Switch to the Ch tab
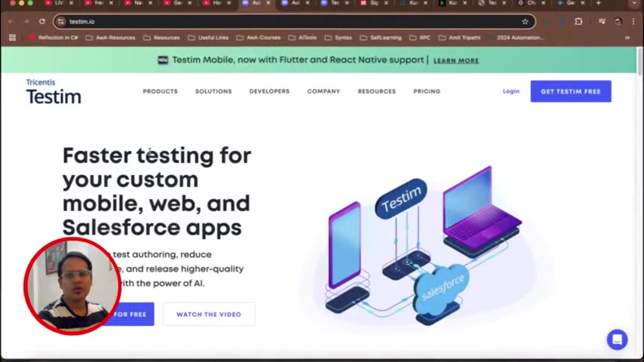Screen dimensions: 644x362 tap(529, 3)
